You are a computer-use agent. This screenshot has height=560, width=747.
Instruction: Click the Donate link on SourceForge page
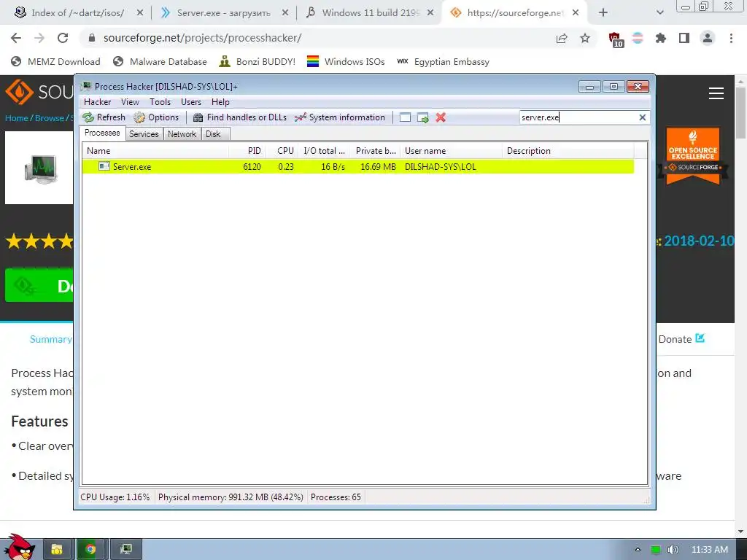(x=681, y=339)
